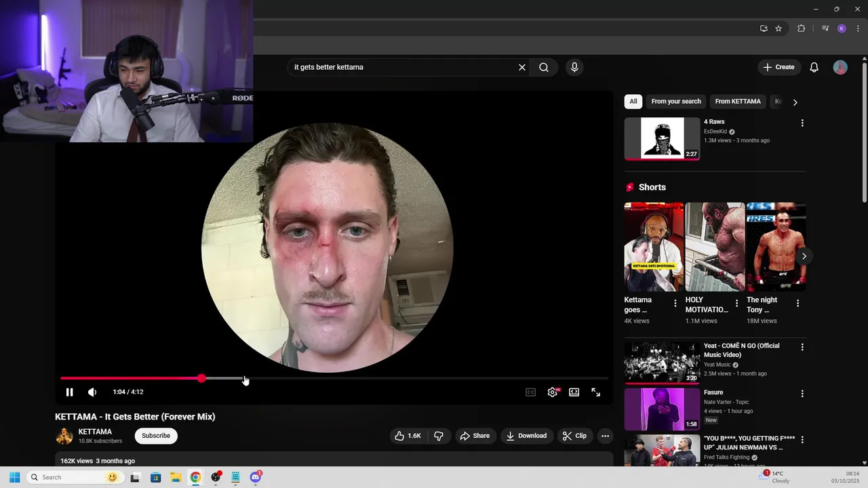This screenshot has height=488, width=868.
Task: Show more filter chips with right arrow
Action: (795, 102)
